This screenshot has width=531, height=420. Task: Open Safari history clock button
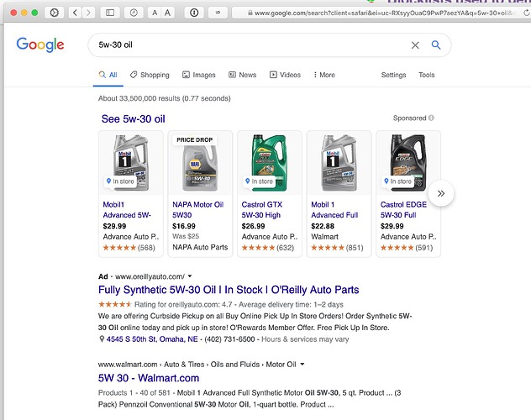point(134,13)
